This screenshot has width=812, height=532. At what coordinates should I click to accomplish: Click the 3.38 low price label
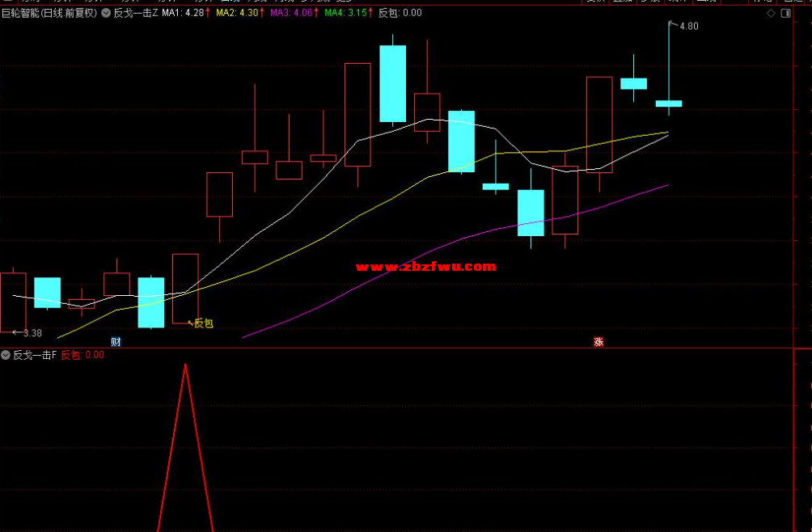pyautogui.click(x=32, y=333)
